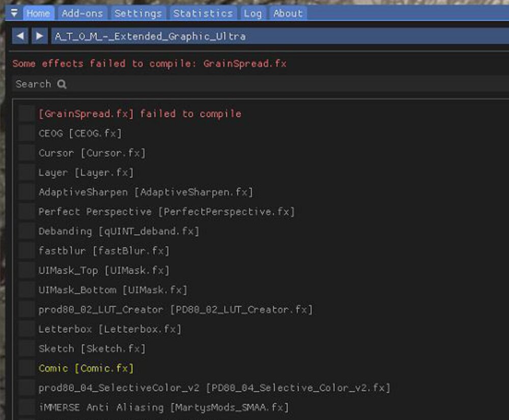
Task: Enable the AdaptiveSharpen checkbox
Action: click(26, 192)
